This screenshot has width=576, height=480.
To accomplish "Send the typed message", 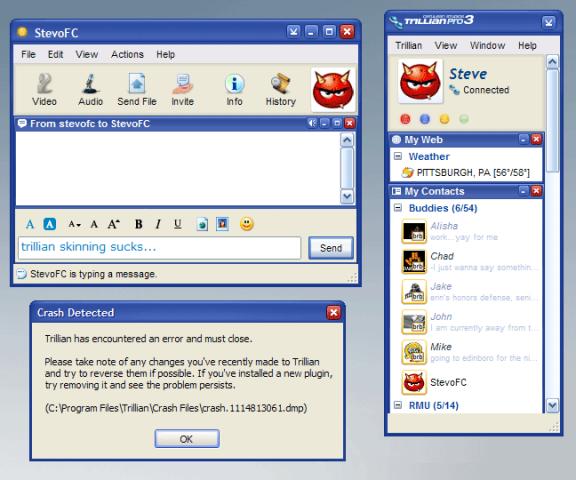I will [331, 248].
